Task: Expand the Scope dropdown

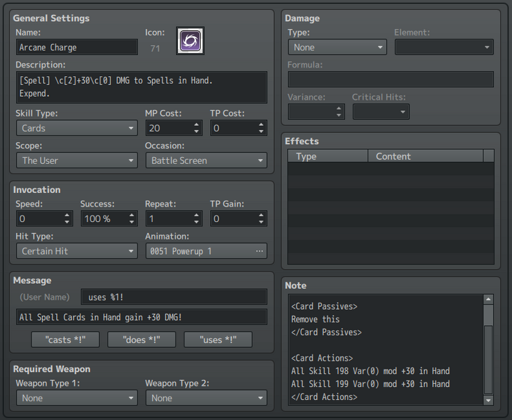Action: pyautogui.click(x=76, y=161)
